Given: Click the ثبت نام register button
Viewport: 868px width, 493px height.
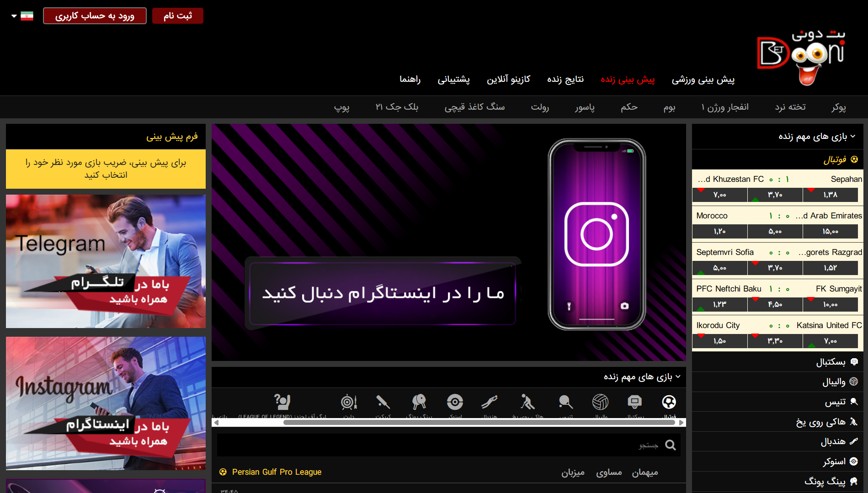Looking at the screenshot, I should [x=178, y=16].
